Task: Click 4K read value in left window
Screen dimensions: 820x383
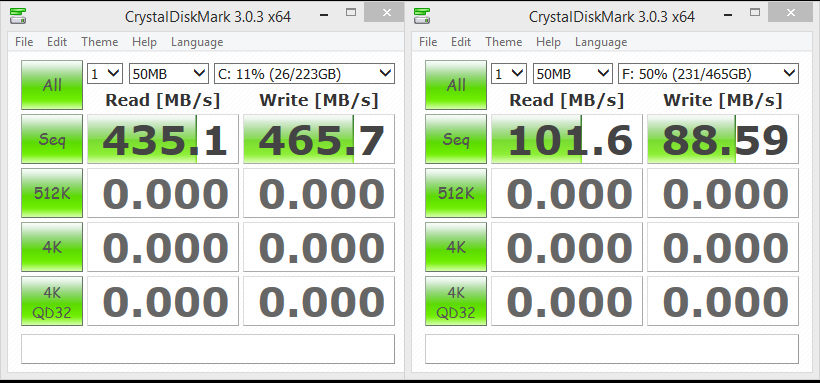Action: [163, 247]
